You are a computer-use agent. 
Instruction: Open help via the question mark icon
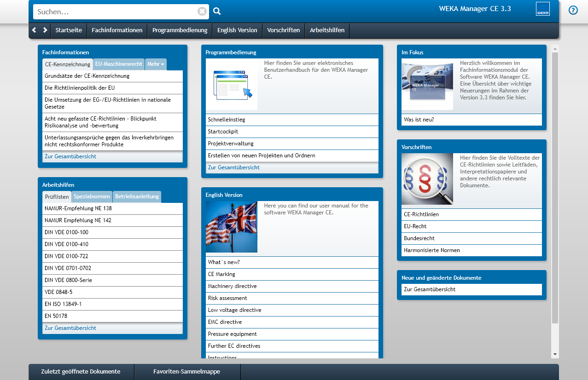(x=573, y=10)
